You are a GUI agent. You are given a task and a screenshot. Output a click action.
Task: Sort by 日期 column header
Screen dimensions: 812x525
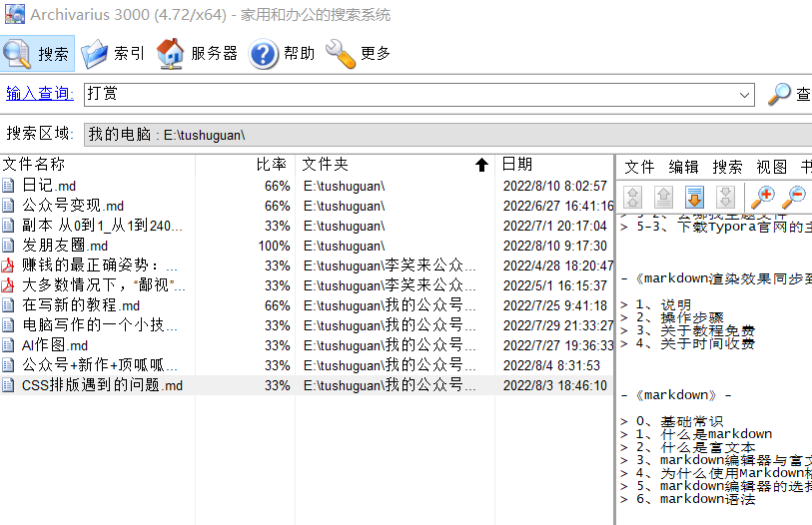(x=516, y=164)
